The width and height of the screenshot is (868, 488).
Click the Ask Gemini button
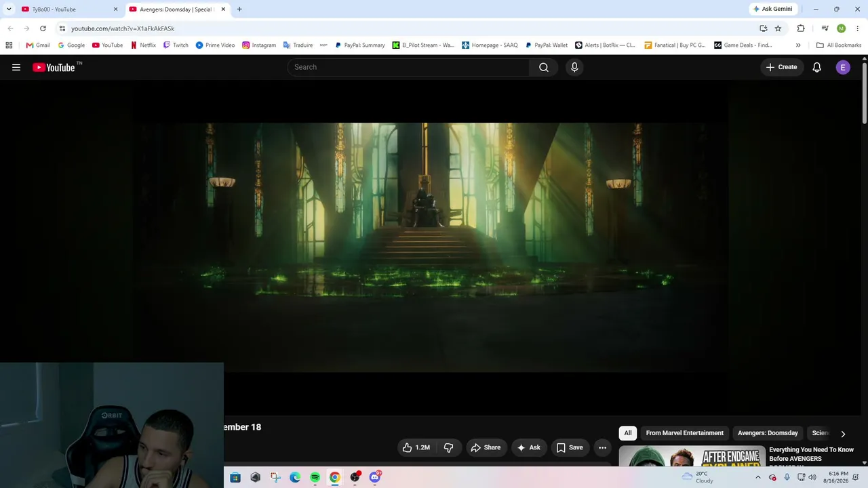click(772, 9)
